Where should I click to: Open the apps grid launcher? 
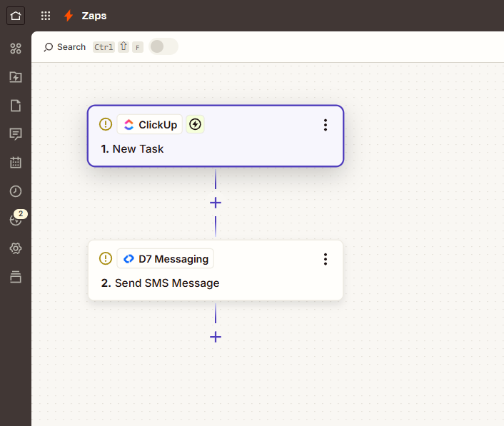(x=46, y=16)
